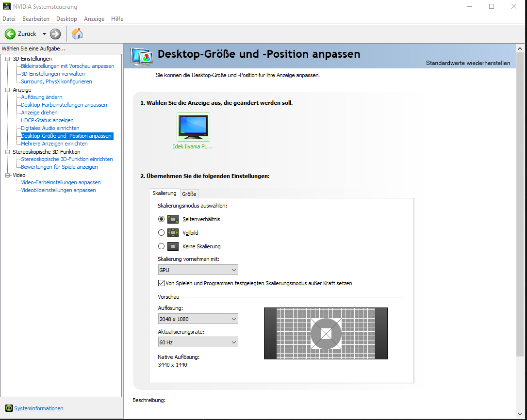Viewport: 527px width, 420px height.
Task: Collapse the Anzeige tree node
Action: (7, 90)
